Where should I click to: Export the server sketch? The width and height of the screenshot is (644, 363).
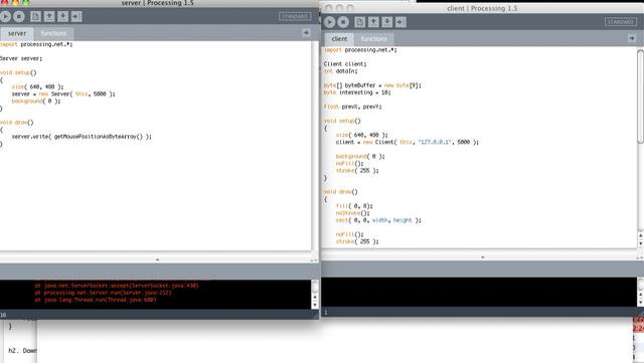click(76, 17)
